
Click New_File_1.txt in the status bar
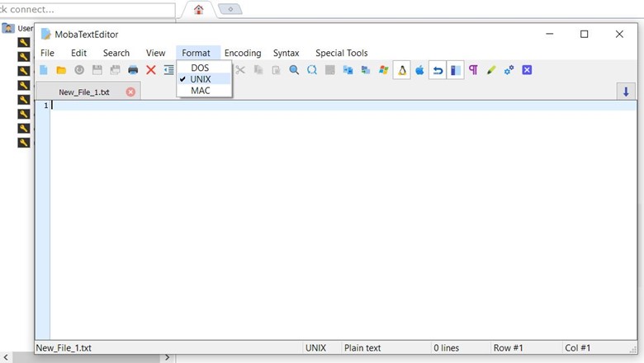64,348
